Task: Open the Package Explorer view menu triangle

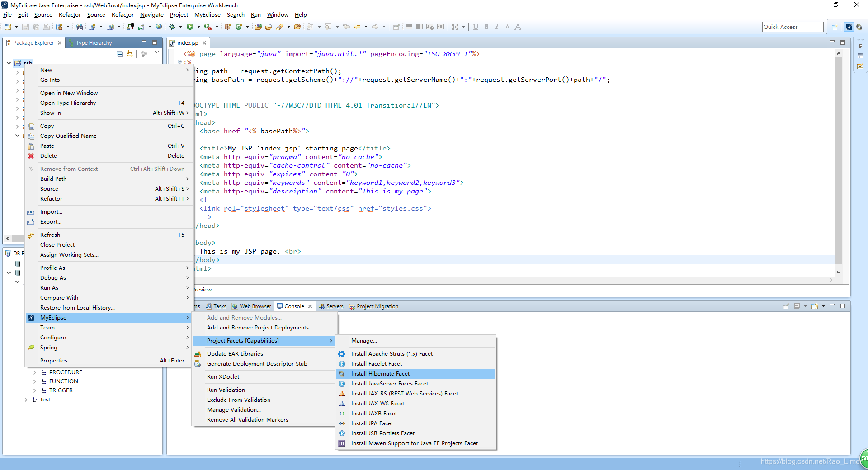Action: click(x=157, y=52)
